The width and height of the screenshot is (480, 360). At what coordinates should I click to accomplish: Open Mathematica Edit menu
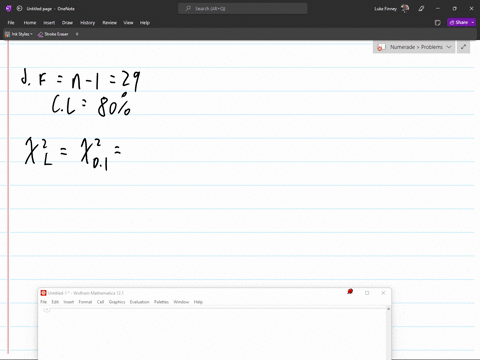click(55, 302)
